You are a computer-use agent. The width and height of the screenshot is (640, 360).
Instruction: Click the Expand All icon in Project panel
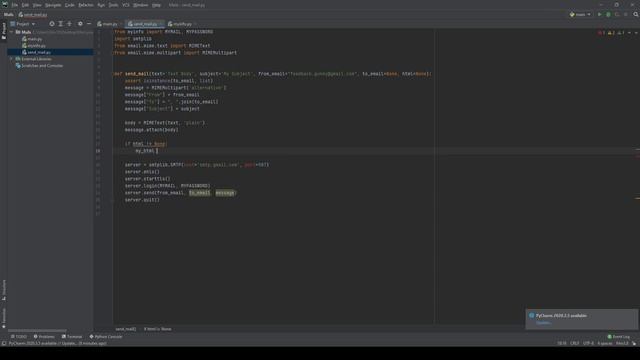(x=60, y=24)
